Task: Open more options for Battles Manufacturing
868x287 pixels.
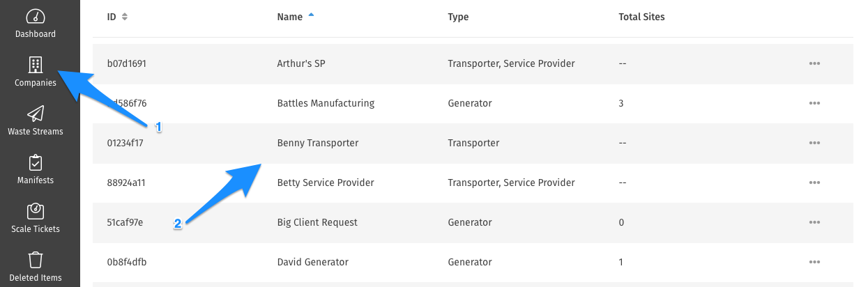Action: pyautogui.click(x=814, y=103)
